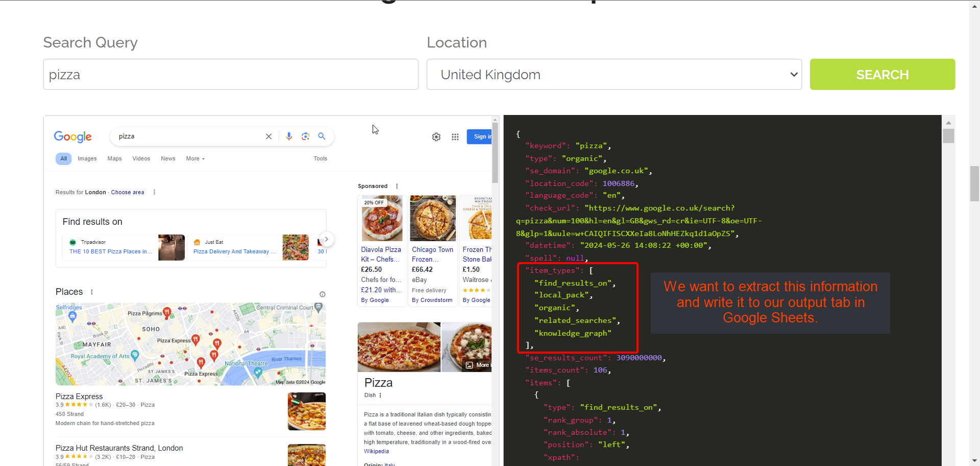
Task: Open the Google apps grid icon
Action: (x=455, y=137)
